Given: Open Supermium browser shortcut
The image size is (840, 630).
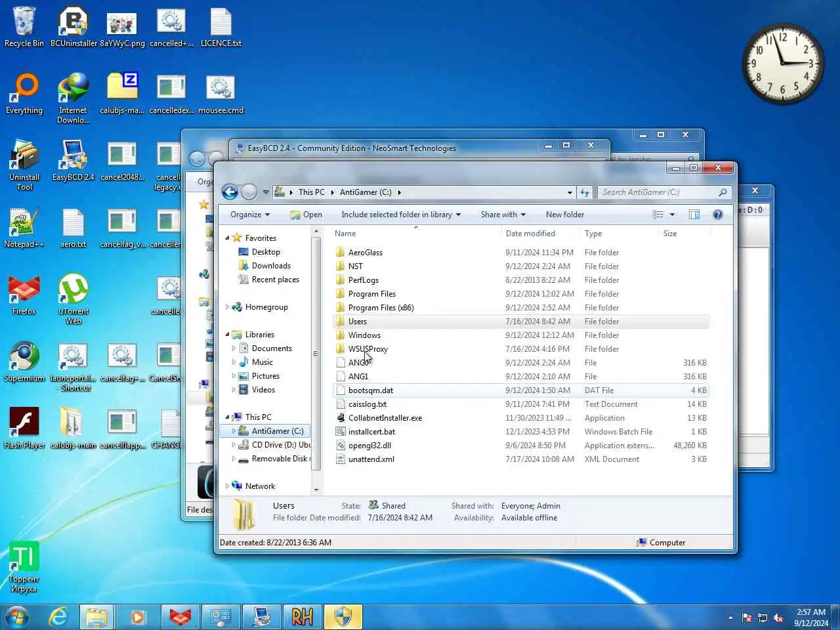Looking at the screenshot, I should click(24, 362).
